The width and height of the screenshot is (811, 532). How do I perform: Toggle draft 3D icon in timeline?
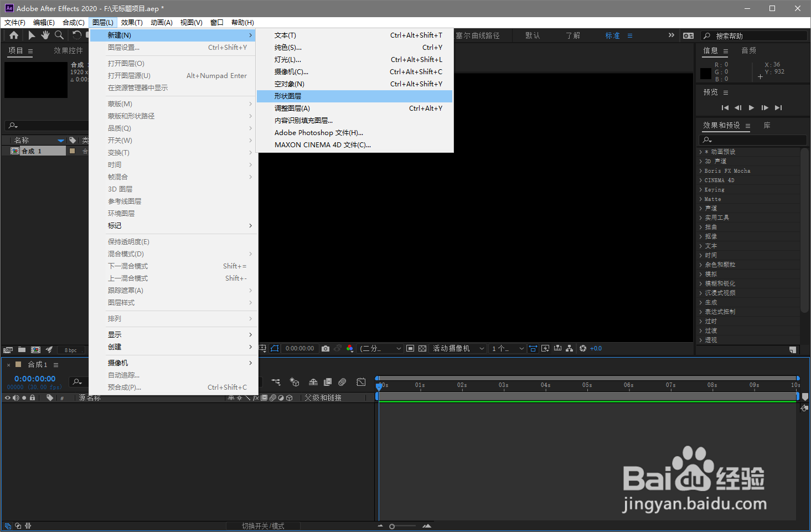point(295,382)
